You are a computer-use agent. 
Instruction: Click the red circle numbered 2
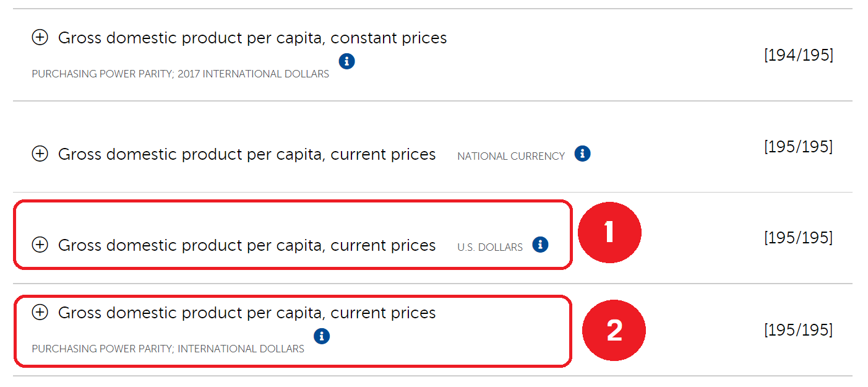(x=614, y=330)
